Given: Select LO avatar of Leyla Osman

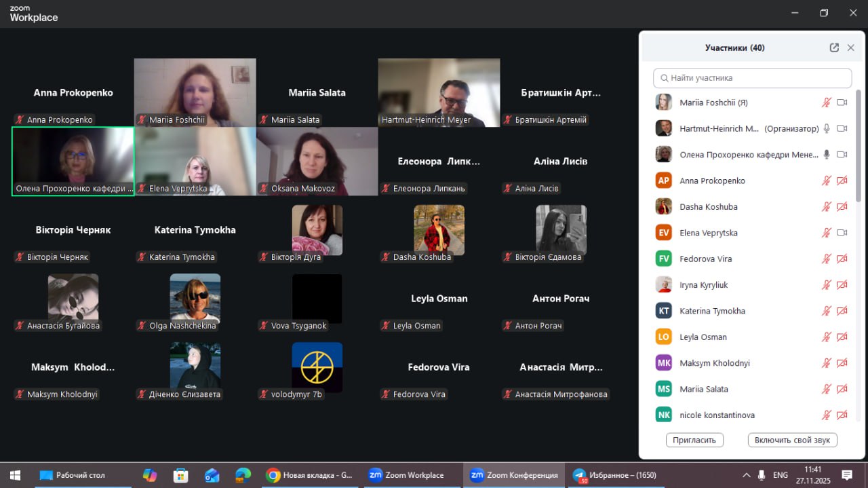Looking at the screenshot, I should point(664,337).
